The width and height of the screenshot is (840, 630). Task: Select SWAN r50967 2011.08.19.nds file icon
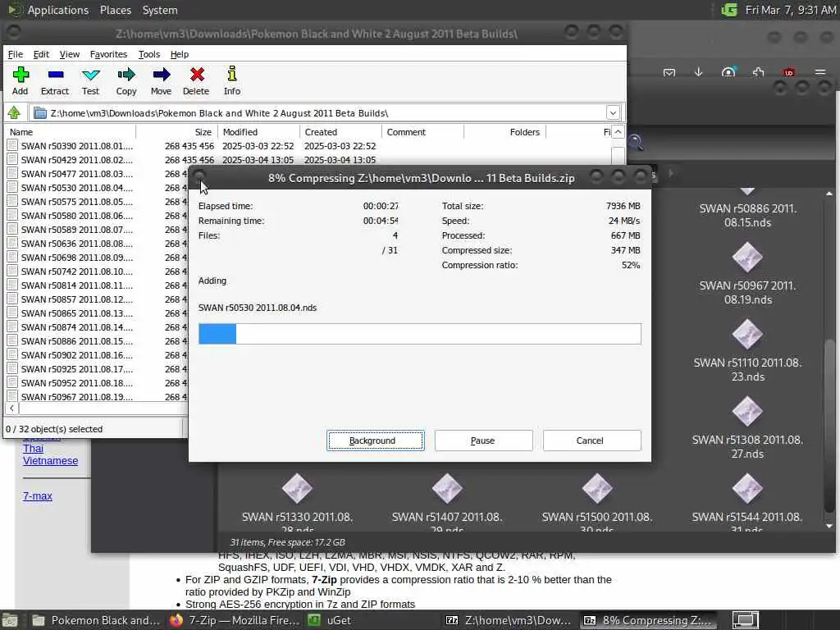tap(747, 258)
